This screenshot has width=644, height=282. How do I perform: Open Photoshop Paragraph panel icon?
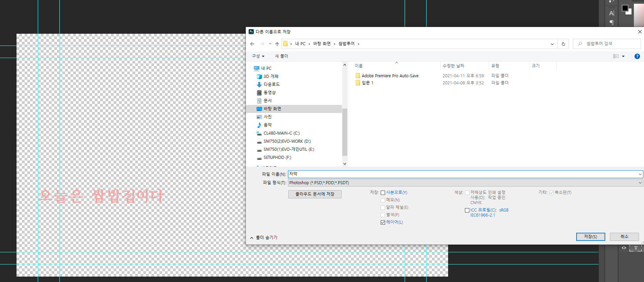click(611, 23)
